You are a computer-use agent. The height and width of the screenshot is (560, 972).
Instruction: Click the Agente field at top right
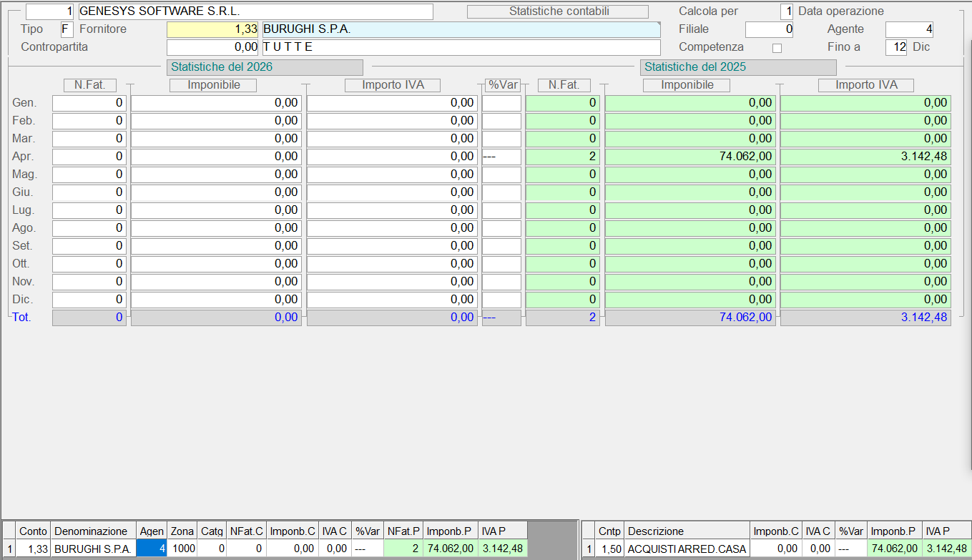pos(908,29)
